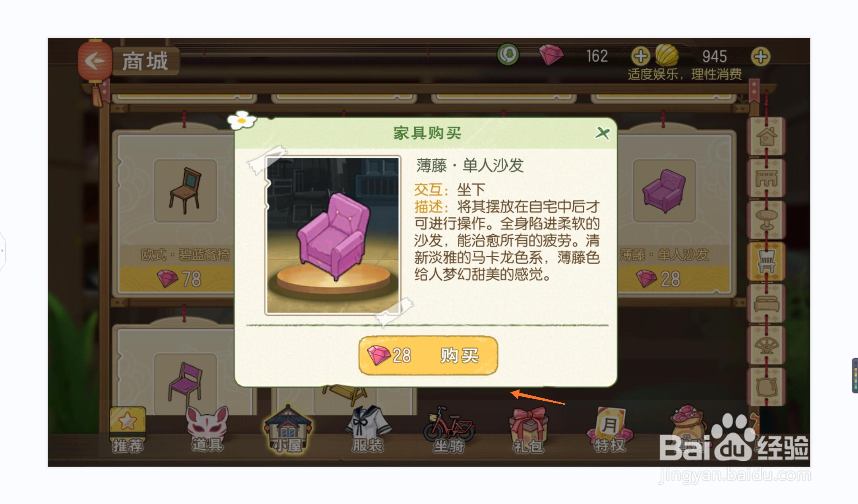Choose the 欧式·碧蓝餐椅 item card
Viewport: 858px width, 504px height.
coord(175,214)
